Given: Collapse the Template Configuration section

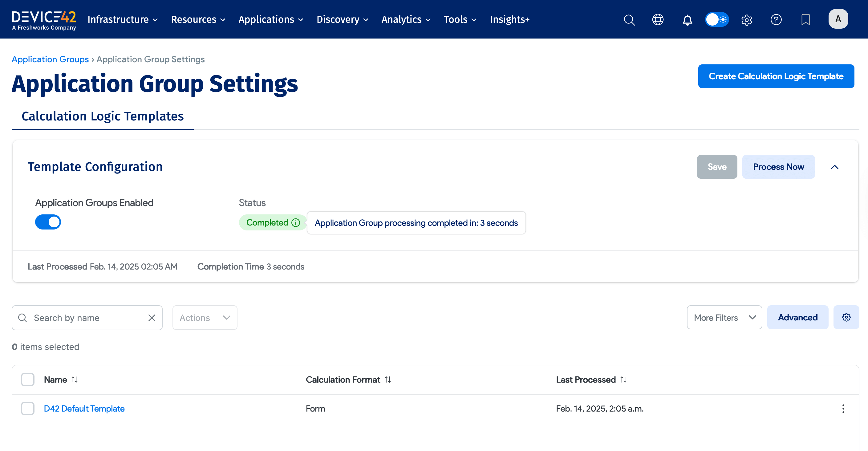Looking at the screenshot, I should tap(835, 167).
